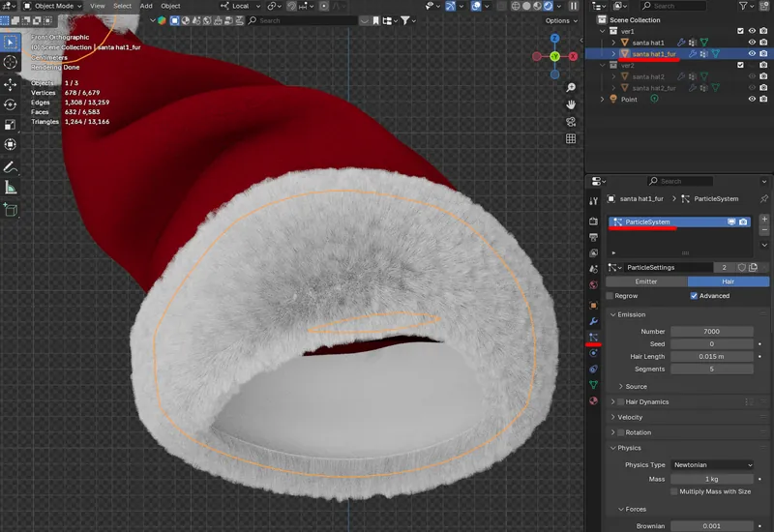774x532 pixels.
Task: Pin the properties editor context
Action: 763,198
